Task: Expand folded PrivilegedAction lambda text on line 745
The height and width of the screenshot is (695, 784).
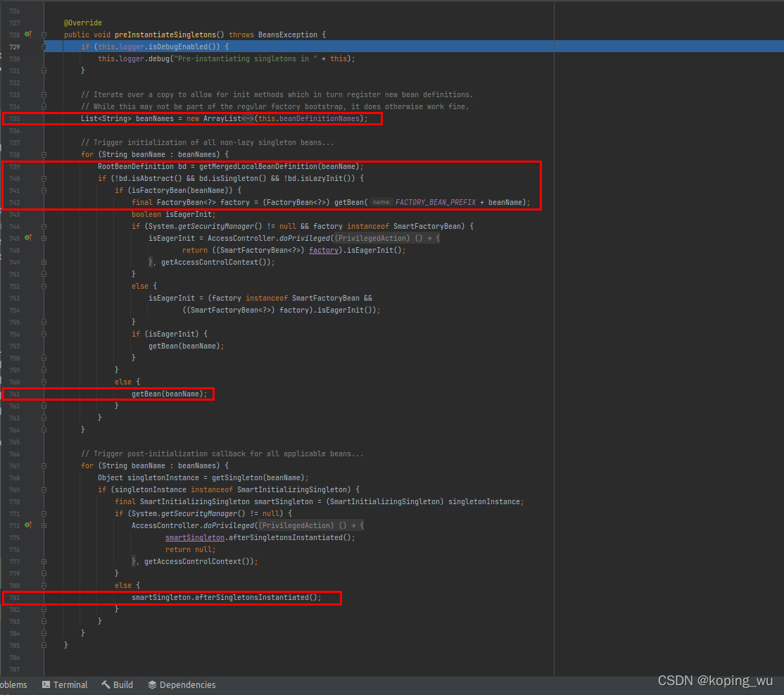Action: pyautogui.click(x=387, y=238)
